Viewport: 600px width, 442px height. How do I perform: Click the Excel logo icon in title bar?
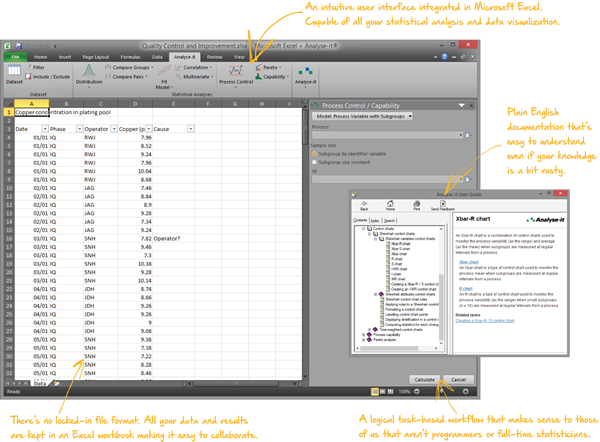click(7, 46)
